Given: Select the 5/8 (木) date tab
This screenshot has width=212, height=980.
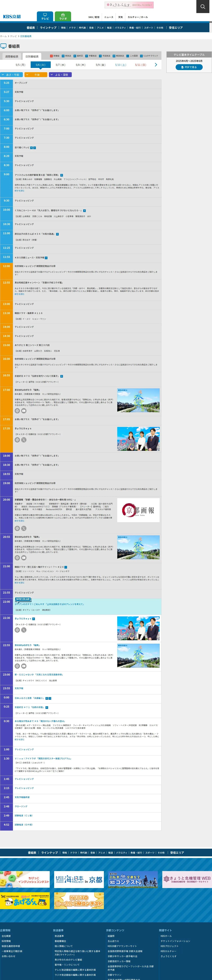Looking at the screenshot, I should click(x=81, y=65).
